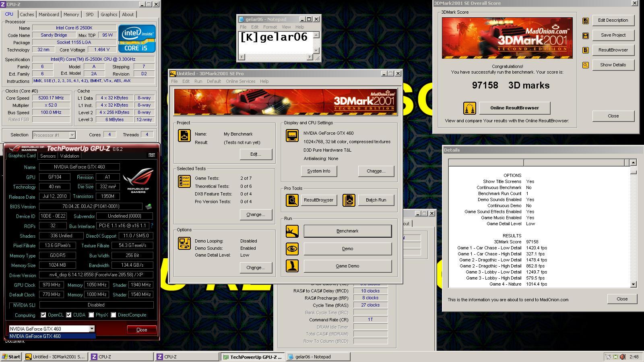Screen dimensions: 644x362
Task: Open the GPU selection dropdown in GPU-Z
Action: (92, 329)
